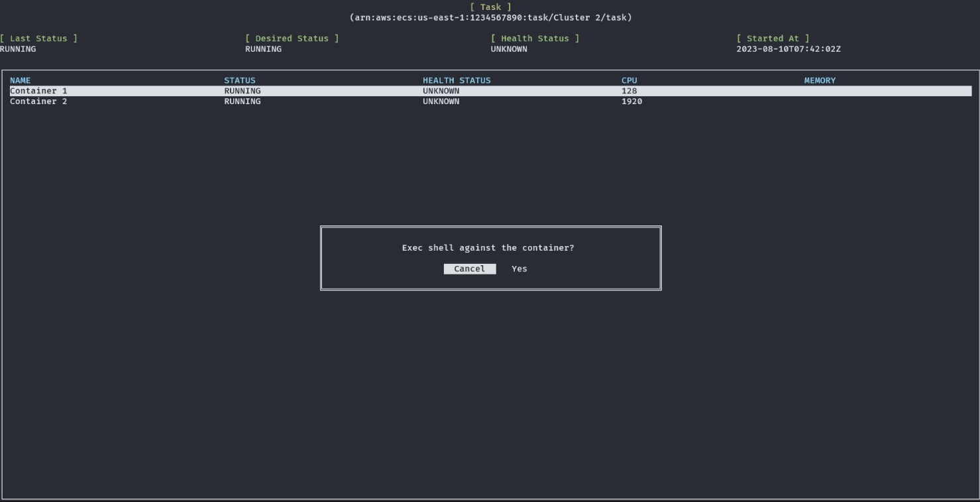Click Container 2 RUNNING status cell
980x502 pixels.
click(x=243, y=101)
